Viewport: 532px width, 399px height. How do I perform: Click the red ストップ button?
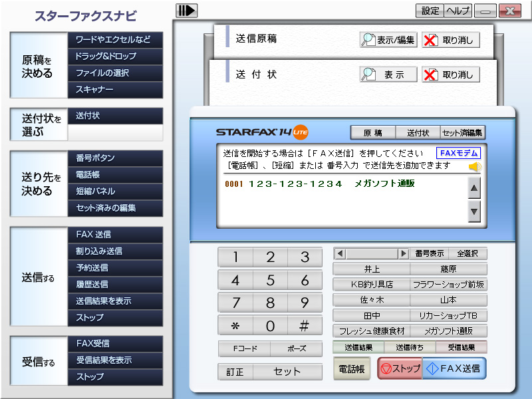400,368
